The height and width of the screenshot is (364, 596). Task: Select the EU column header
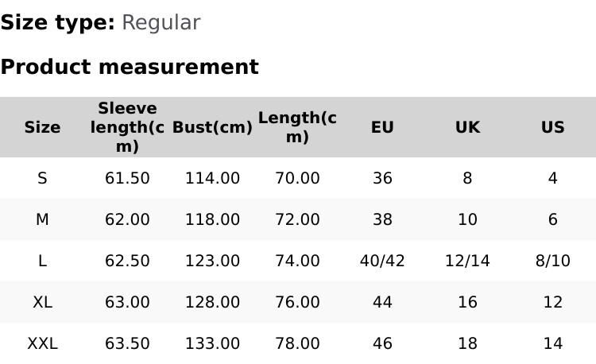coord(382,127)
